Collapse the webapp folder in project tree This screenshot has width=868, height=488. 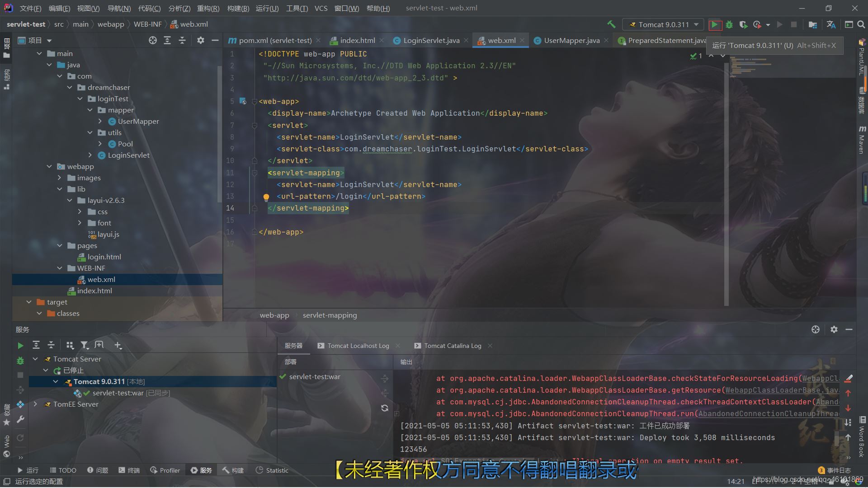point(49,166)
